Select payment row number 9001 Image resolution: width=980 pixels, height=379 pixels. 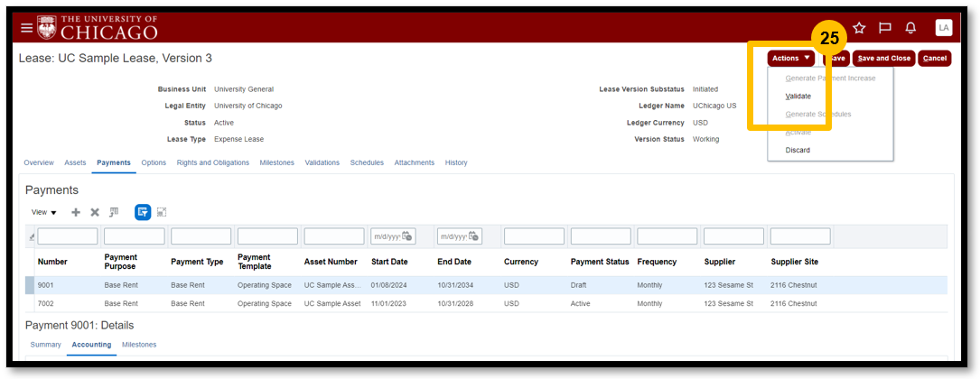pos(486,285)
